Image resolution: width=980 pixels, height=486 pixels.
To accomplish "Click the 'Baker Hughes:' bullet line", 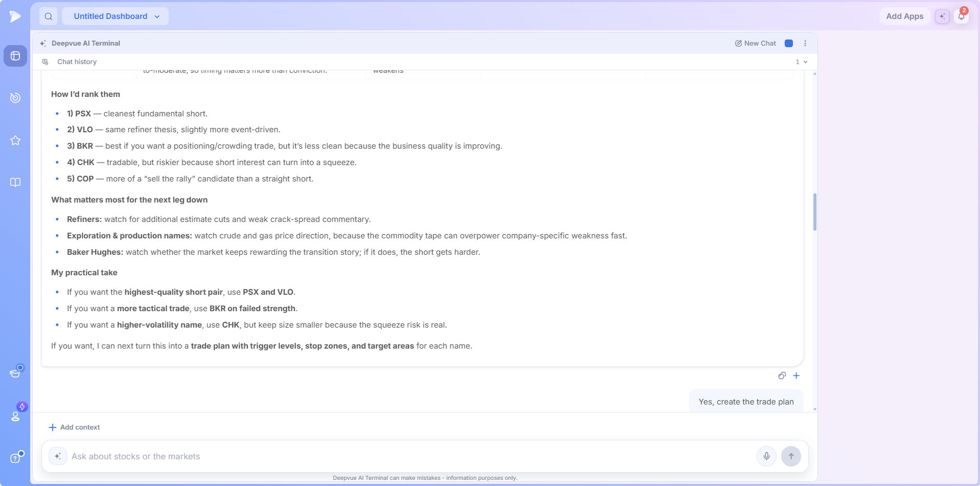I will pos(274,252).
